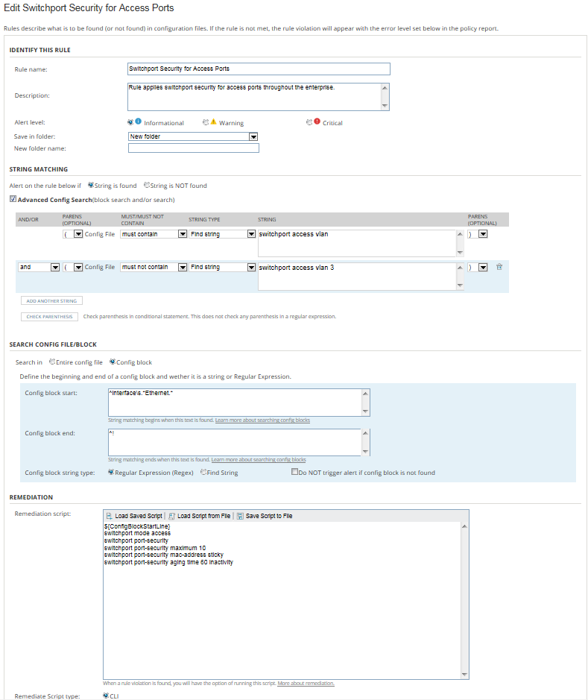Click the Save Script to File icon
588x700 pixels.
click(x=240, y=516)
